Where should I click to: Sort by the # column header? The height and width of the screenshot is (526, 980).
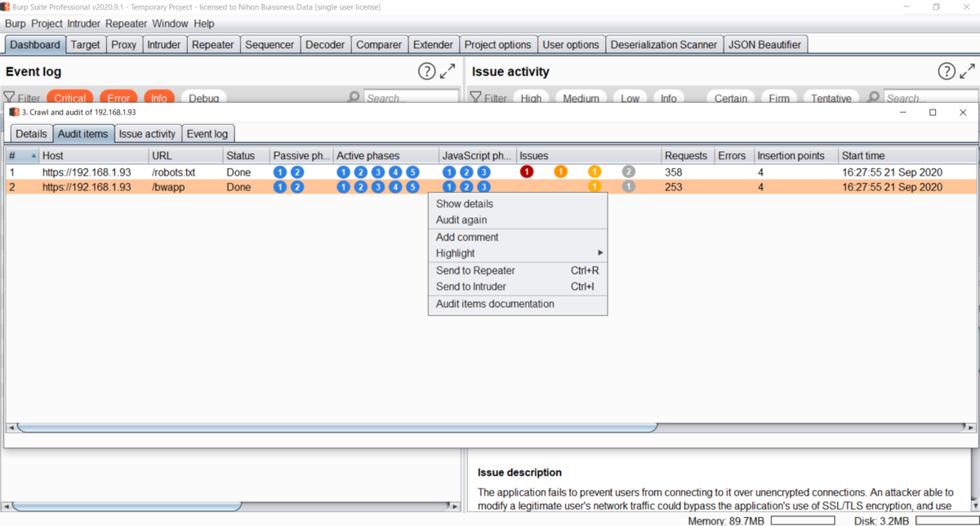(x=22, y=155)
